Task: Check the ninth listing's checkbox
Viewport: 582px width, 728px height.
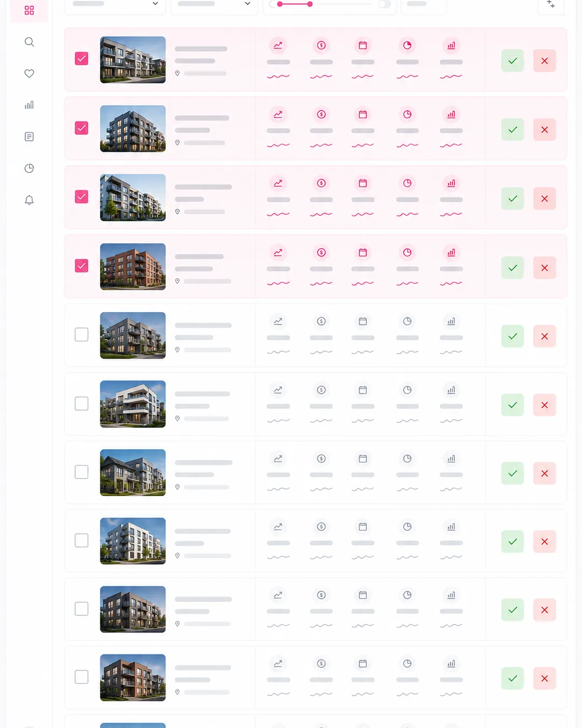Action: point(81,609)
